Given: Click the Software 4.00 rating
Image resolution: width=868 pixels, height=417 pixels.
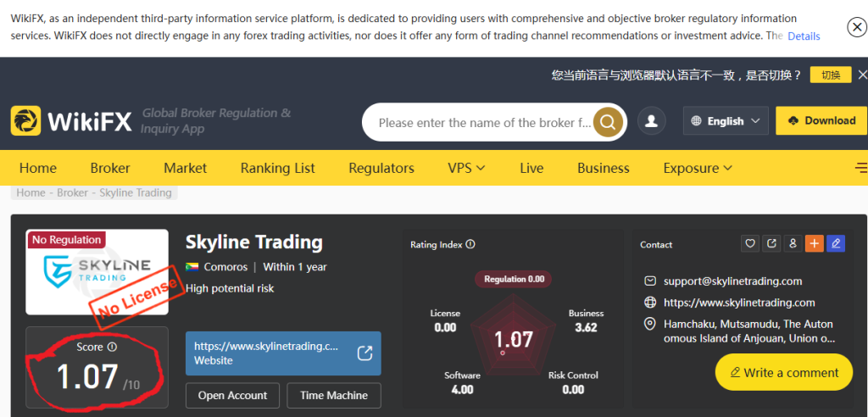Looking at the screenshot, I should (462, 382).
